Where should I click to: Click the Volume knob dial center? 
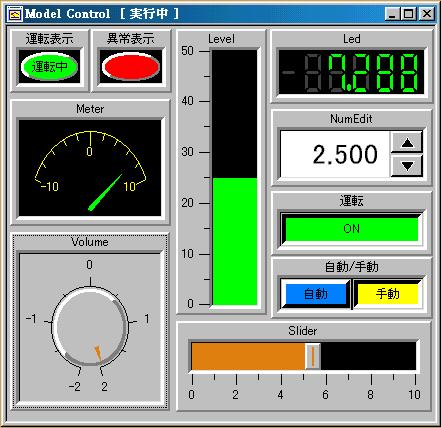tap(90, 327)
